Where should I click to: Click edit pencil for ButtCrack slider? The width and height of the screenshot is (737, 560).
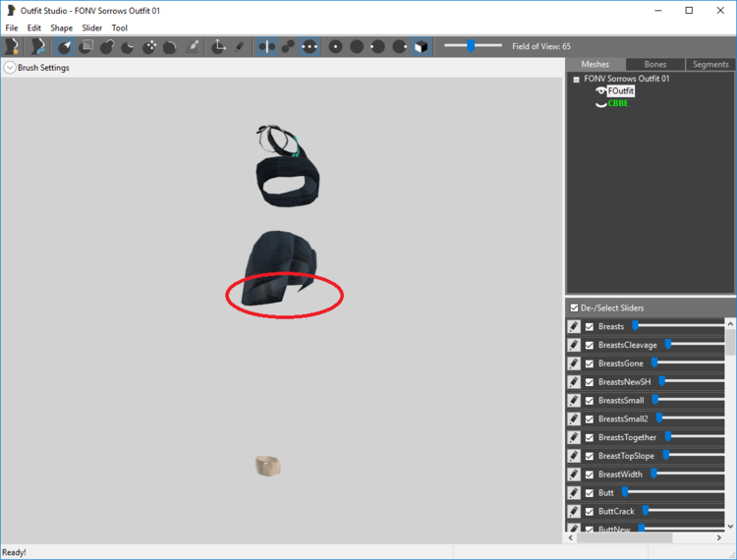click(x=574, y=511)
